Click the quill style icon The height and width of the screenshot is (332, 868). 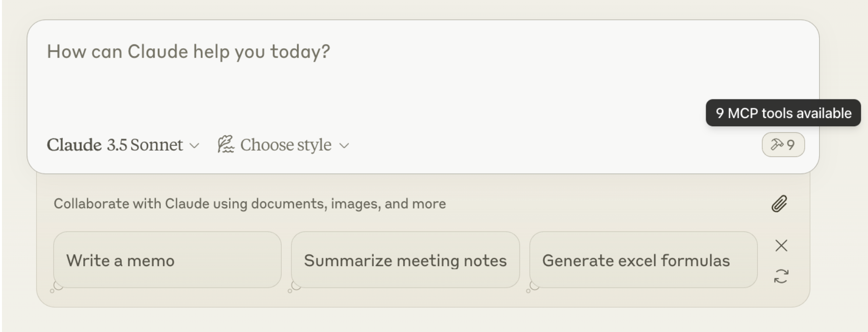[226, 145]
